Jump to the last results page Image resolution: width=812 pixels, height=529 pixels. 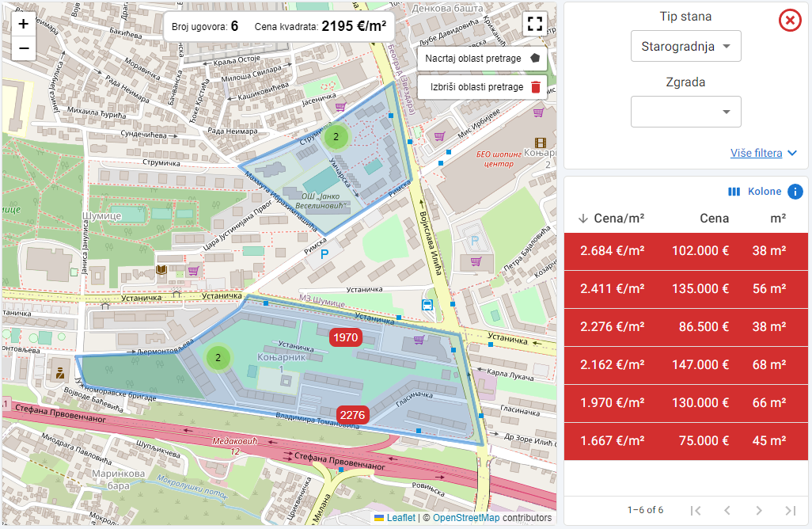[x=789, y=510]
